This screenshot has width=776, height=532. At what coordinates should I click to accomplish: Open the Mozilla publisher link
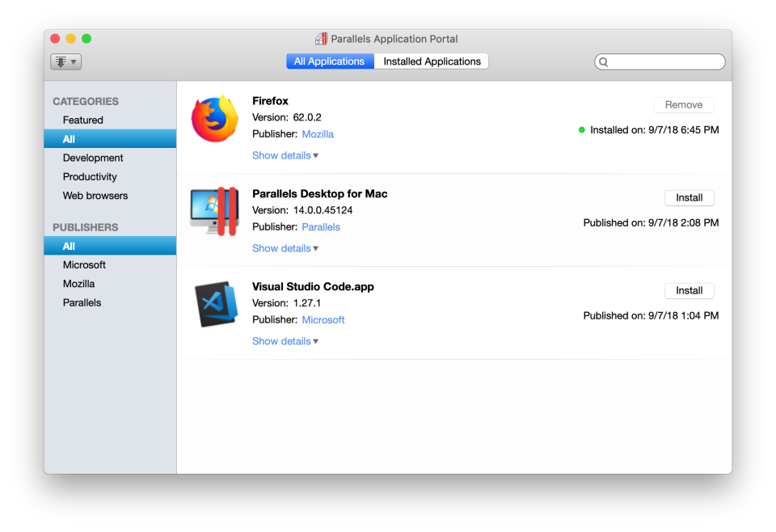318,134
